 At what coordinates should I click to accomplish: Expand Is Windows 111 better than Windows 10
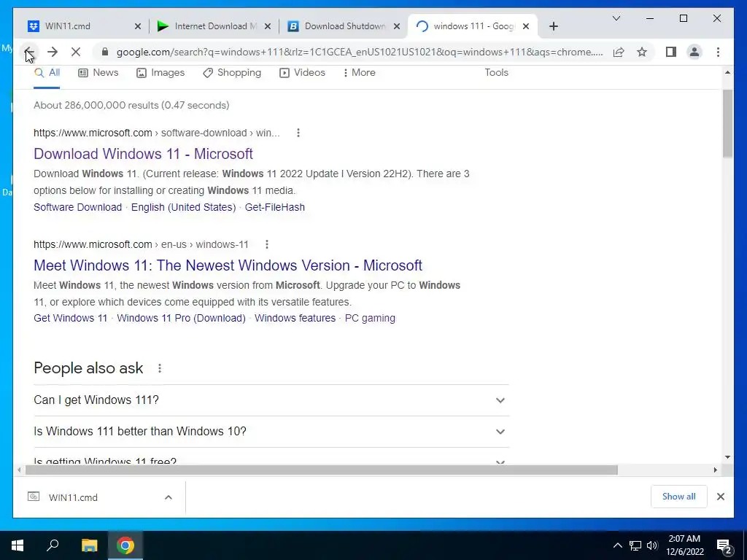(271, 432)
